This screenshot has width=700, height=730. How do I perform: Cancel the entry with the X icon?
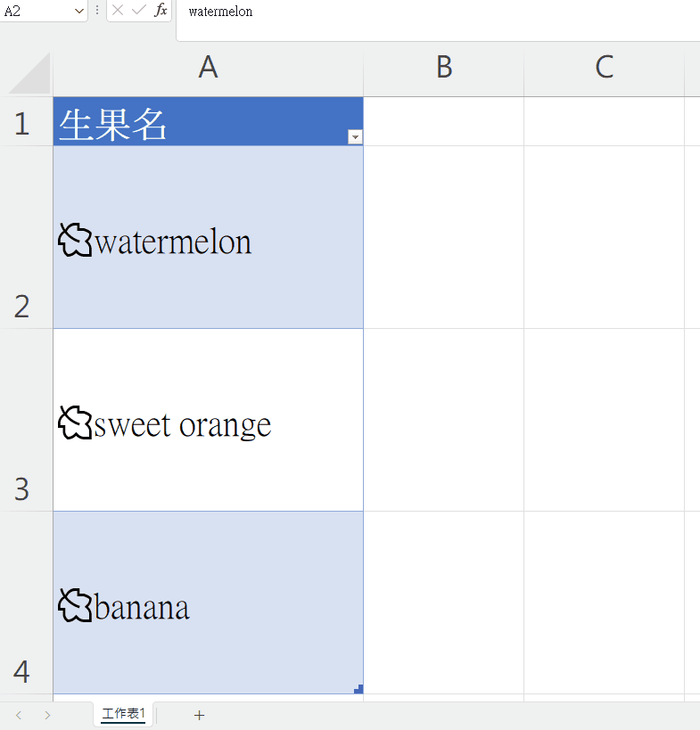[x=118, y=10]
